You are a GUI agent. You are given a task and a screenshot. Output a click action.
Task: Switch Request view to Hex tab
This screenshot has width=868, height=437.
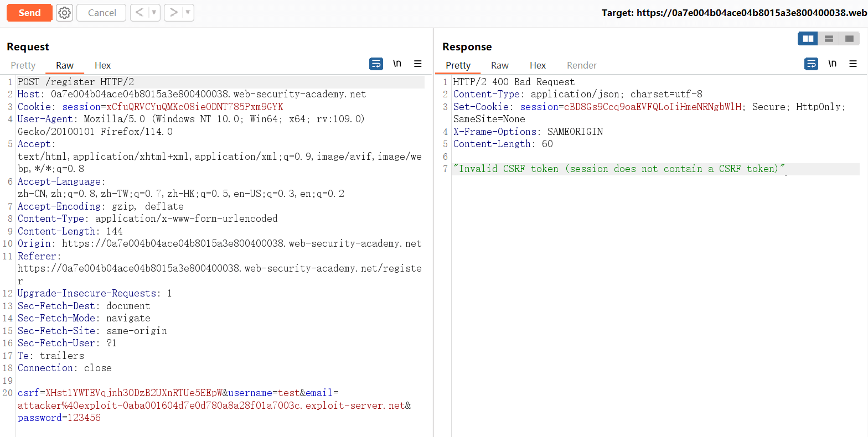click(x=102, y=65)
